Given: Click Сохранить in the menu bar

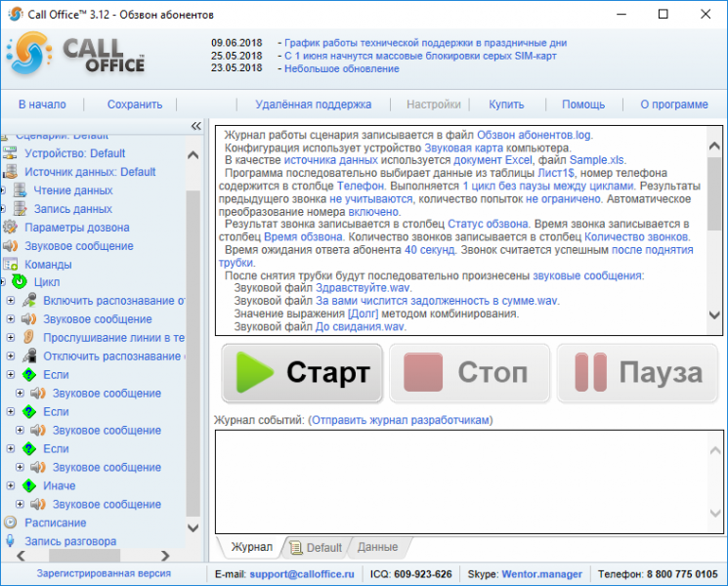Looking at the screenshot, I should [135, 105].
